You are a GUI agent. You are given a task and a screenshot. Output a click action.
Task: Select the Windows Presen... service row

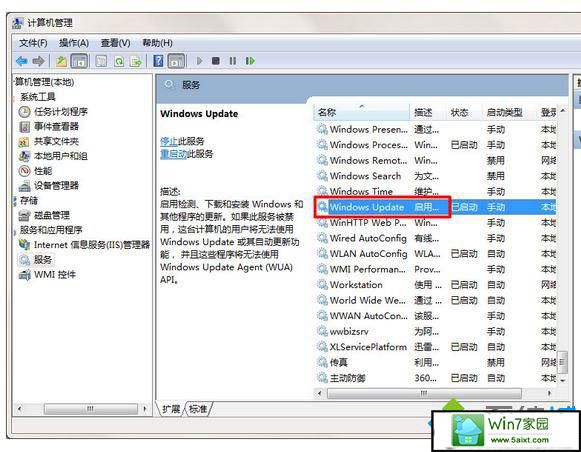(x=436, y=129)
